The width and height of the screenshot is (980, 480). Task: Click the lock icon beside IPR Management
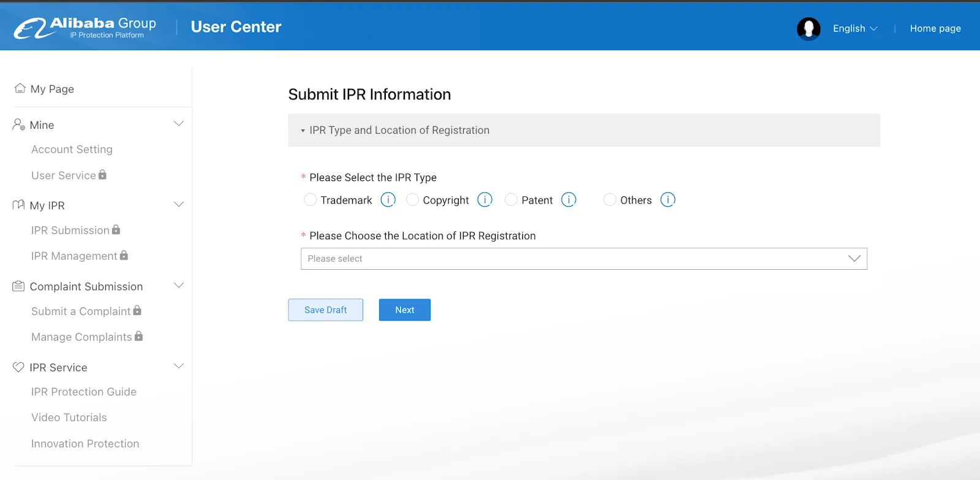(x=124, y=255)
